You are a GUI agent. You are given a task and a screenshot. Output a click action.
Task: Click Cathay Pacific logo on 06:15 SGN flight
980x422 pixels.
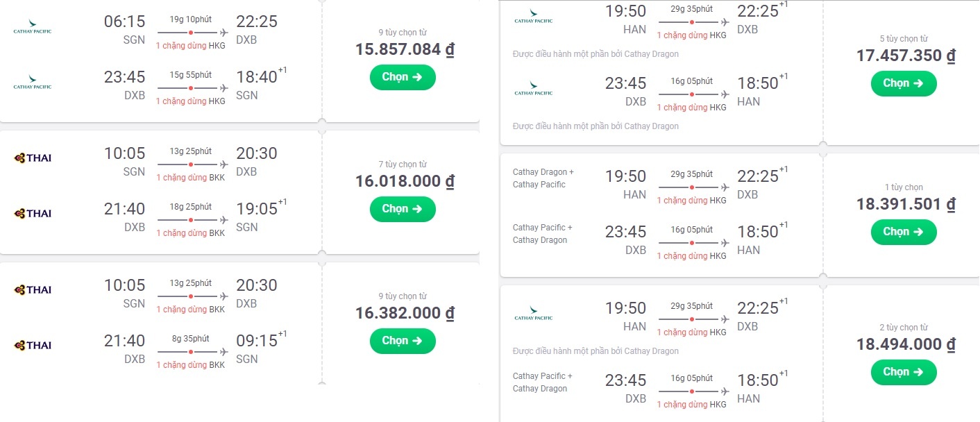(32, 31)
